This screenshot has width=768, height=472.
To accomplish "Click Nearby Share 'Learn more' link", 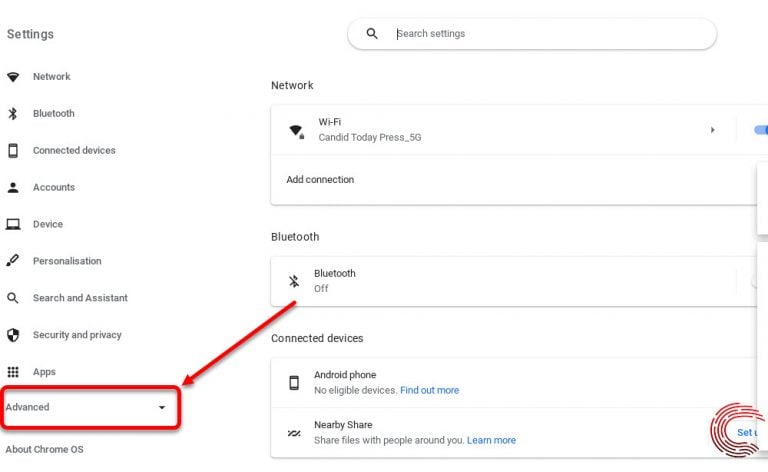I will click(x=491, y=440).
